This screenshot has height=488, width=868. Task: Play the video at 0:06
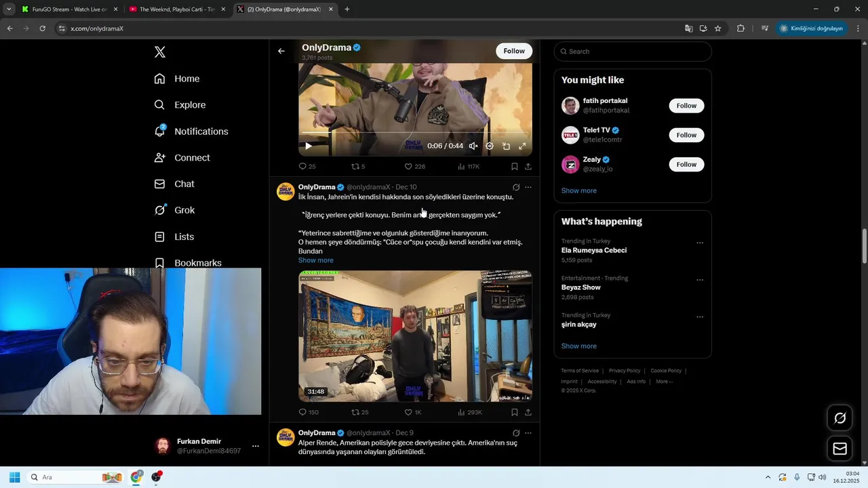(309, 146)
